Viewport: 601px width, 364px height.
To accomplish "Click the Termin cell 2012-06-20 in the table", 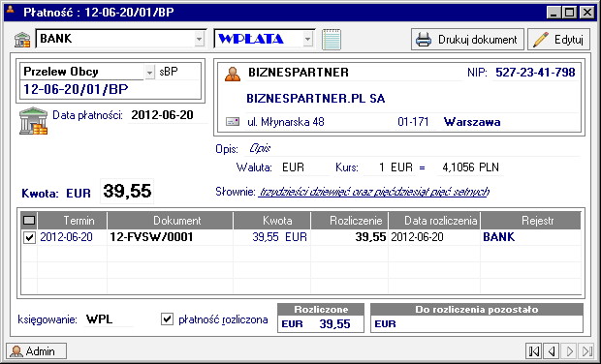I will pos(72,237).
